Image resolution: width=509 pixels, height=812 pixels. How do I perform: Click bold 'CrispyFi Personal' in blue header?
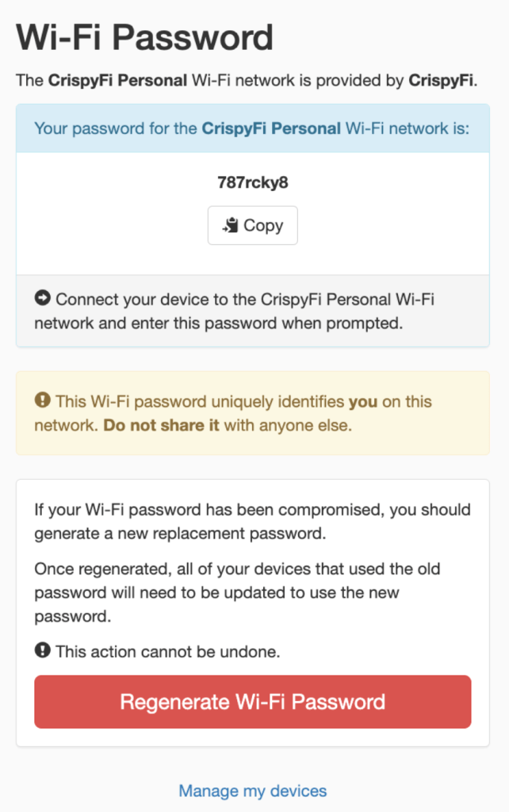(x=271, y=128)
